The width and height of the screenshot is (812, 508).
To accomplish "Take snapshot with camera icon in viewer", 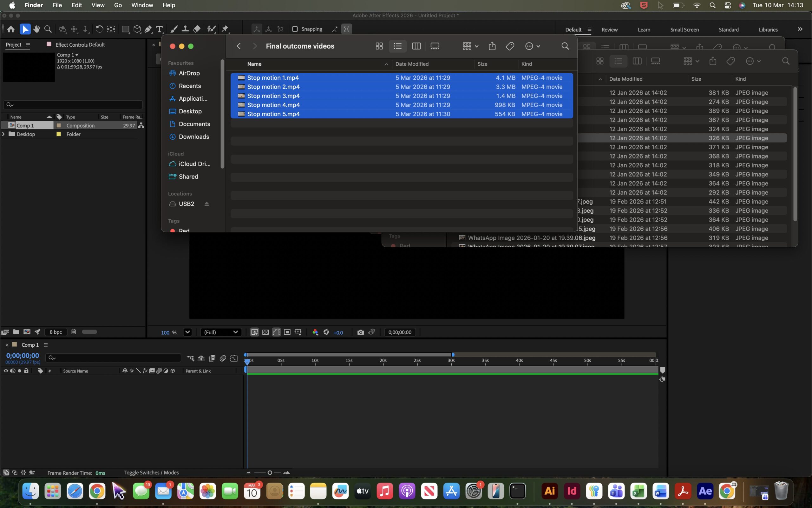I will [360, 332].
